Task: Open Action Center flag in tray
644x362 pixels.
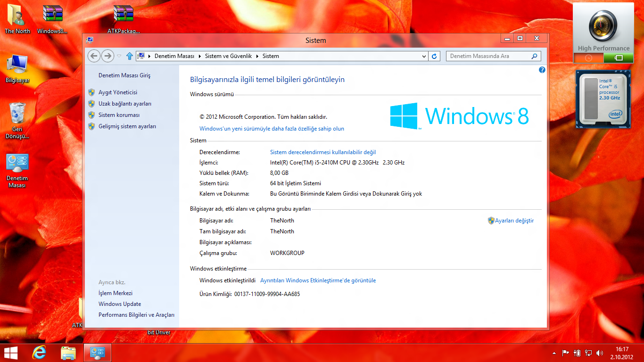Action: pos(565,353)
